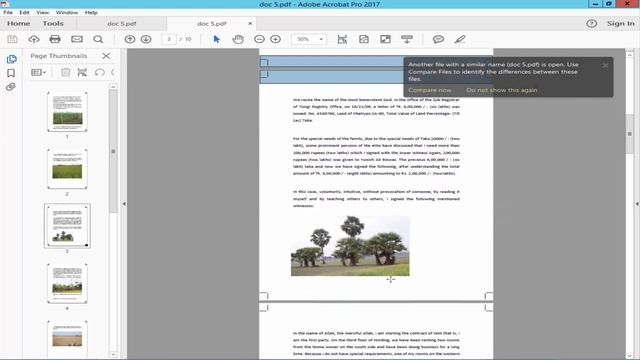Collapse the left navigation pane arrow
This screenshot has width=640, height=360.
[x=124, y=204]
